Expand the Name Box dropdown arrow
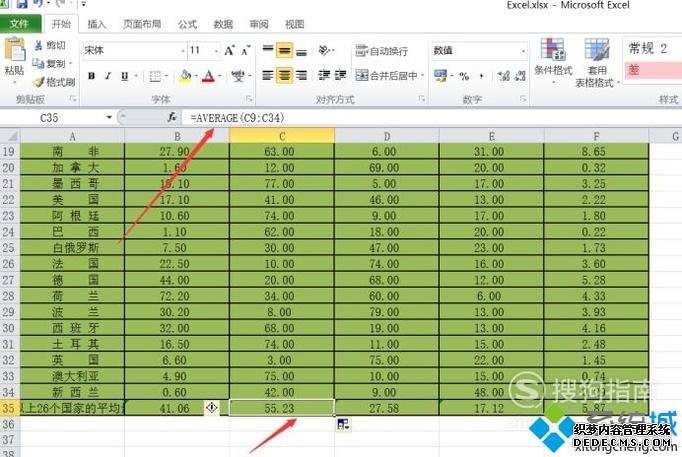The height and width of the screenshot is (457, 682). [109, 117]
